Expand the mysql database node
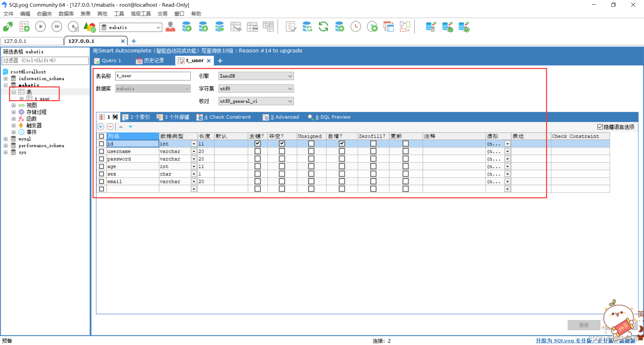 [x=6, y=139]
